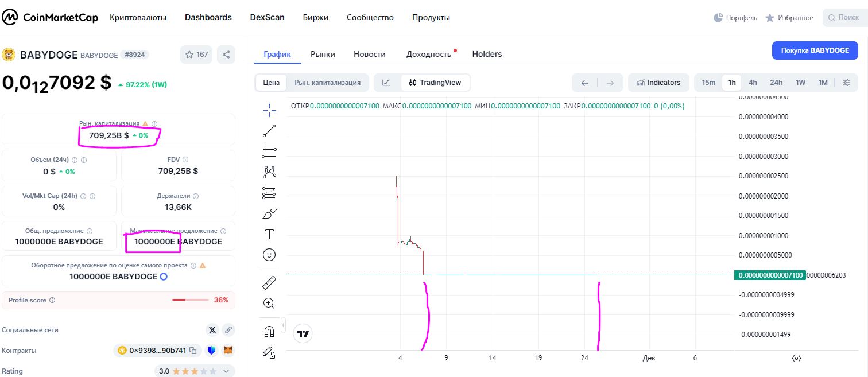Show Рын. капитализация chart

(328, 83)
